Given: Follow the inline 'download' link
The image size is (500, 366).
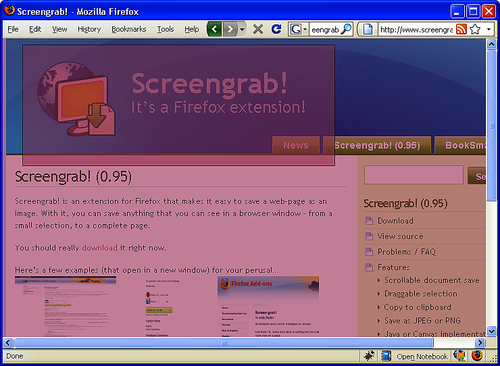Looking at the screenshot, I should click(100, 248).
